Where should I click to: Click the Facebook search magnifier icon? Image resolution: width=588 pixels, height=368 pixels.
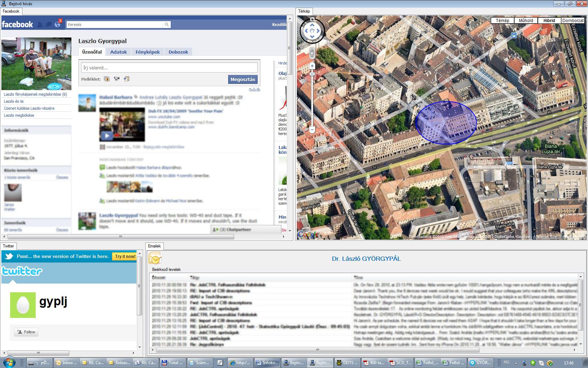[167, 25]
